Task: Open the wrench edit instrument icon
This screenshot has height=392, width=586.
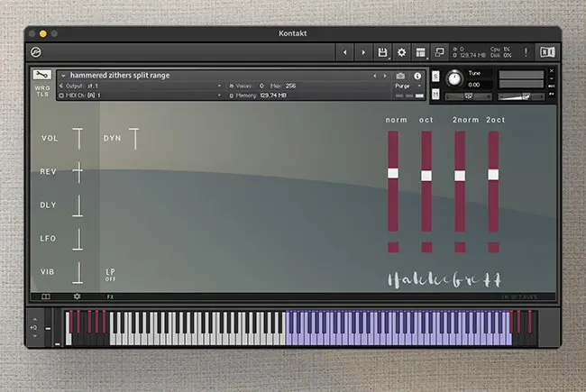Action: 41,75
